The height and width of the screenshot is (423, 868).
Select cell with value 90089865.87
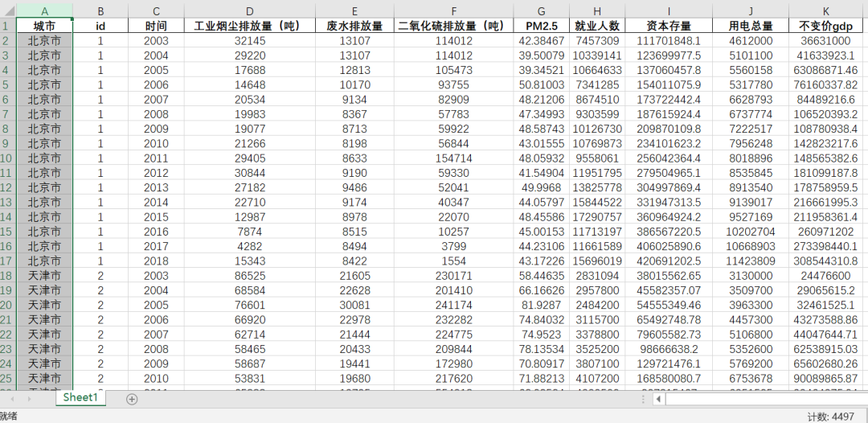tap(826, 378)
